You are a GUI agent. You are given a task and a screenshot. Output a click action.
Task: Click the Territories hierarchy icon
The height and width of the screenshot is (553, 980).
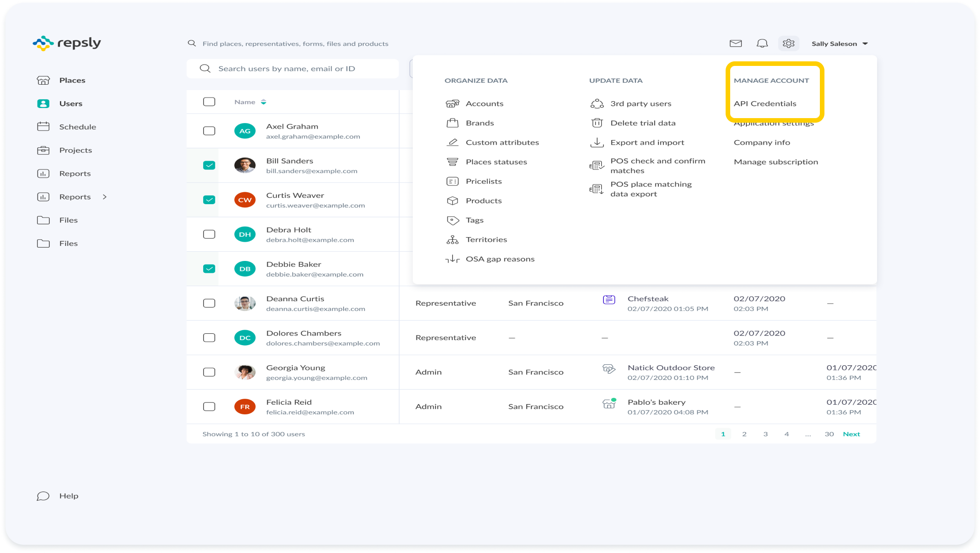tap(452, 239)
